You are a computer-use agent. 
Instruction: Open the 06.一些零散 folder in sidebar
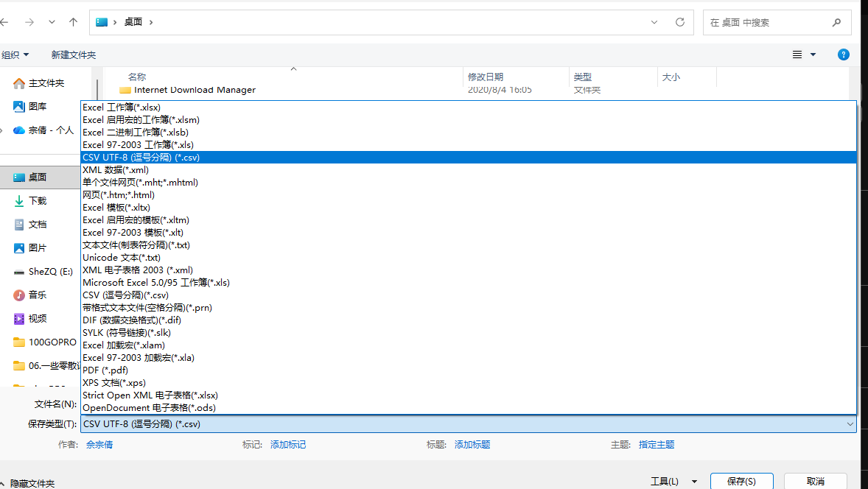coord(46,365)
